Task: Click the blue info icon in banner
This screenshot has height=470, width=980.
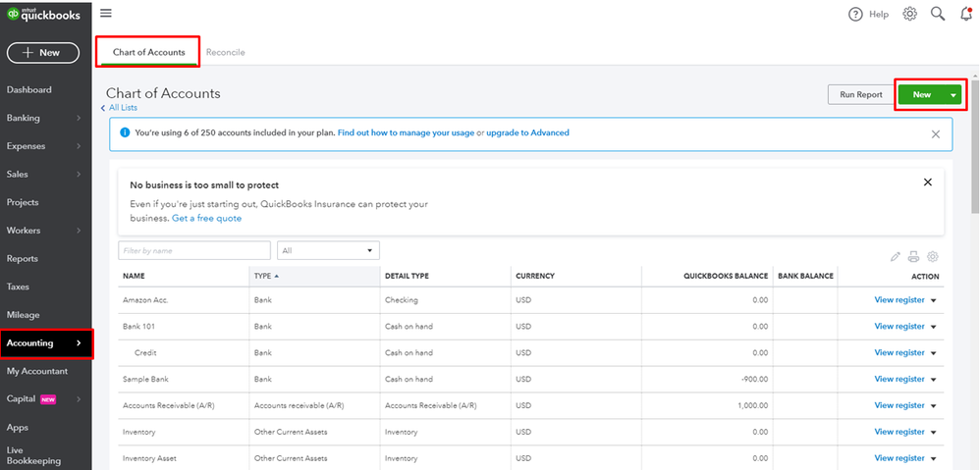Action: tap(125, 132)
